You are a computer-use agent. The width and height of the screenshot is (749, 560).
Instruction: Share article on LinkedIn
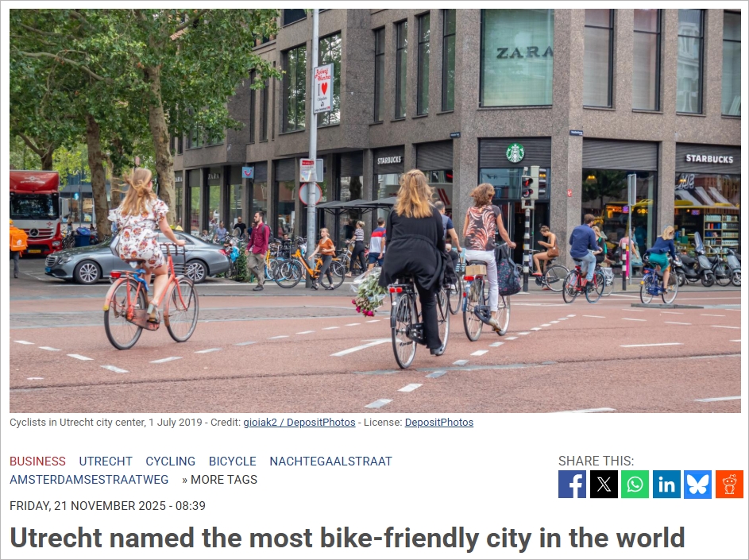coord(666,484)
